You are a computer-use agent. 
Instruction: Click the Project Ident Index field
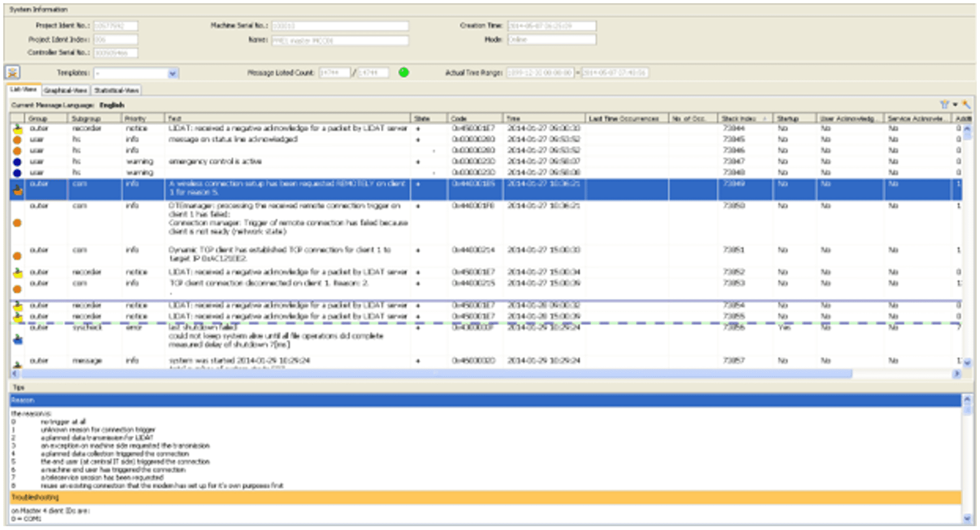pyautogui.click(x=116, y=39)
